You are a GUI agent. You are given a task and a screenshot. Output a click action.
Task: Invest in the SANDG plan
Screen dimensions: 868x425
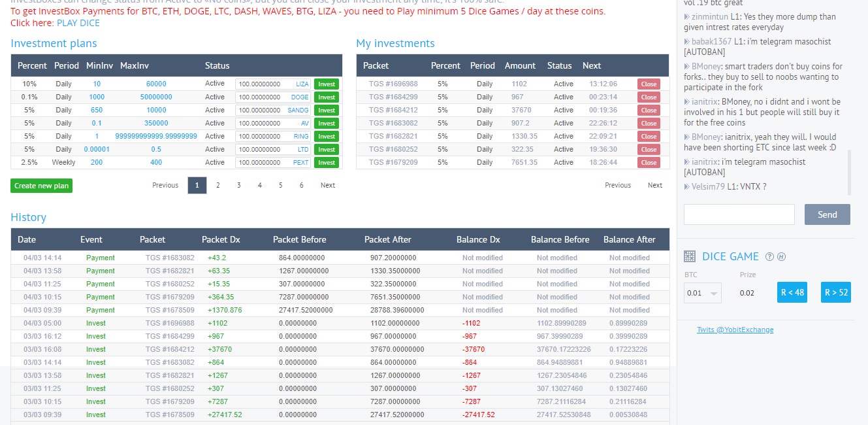pyautogui.click(x=327, y=110)
